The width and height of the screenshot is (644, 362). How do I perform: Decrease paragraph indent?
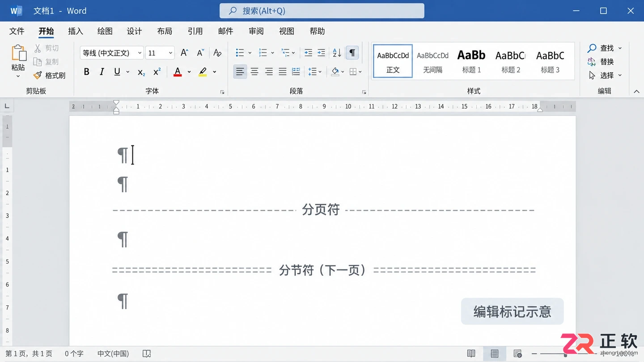click(308, 53)
